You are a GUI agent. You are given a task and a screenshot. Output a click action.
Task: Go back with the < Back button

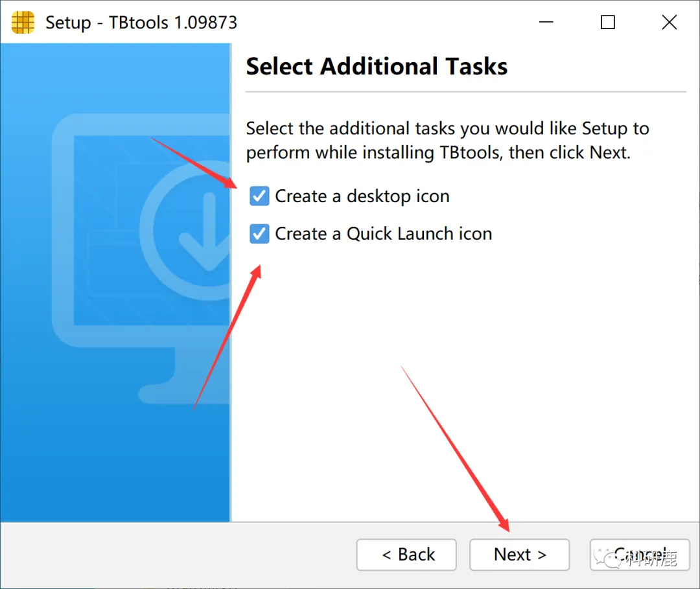pos(406,555)
